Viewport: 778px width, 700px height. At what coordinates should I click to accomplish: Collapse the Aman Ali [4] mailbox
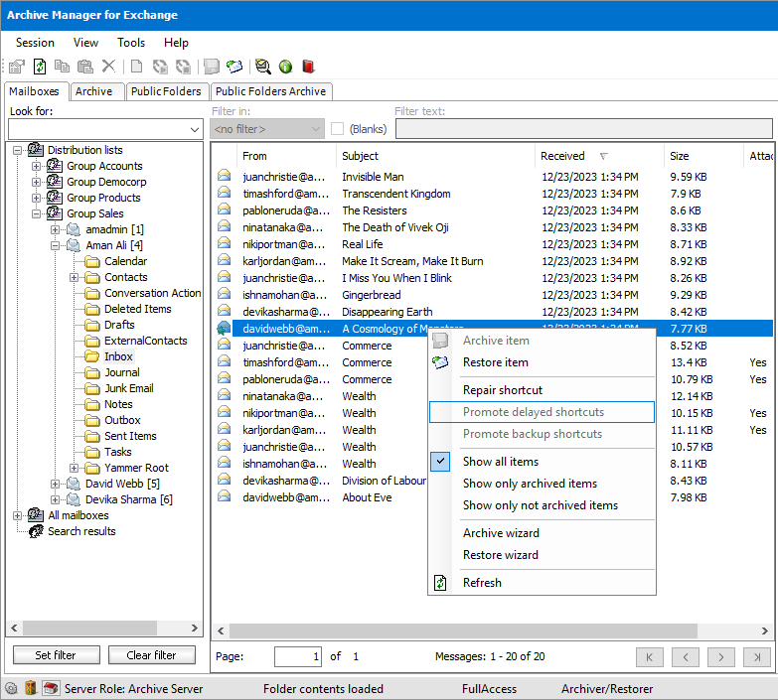pos(55,245)
